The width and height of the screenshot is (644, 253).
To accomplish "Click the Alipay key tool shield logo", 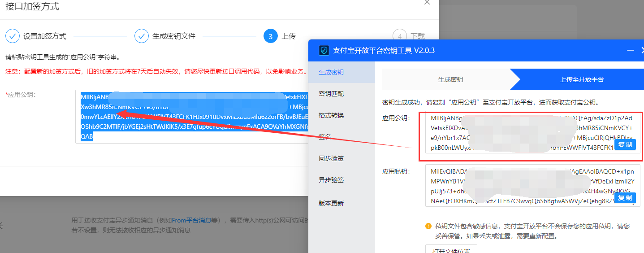I will tap(323, 50).
